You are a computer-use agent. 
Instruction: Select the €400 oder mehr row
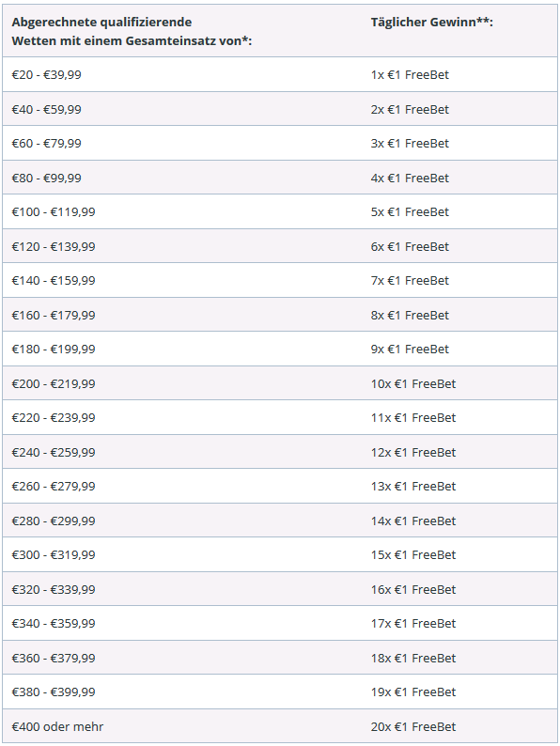point(280,726)
